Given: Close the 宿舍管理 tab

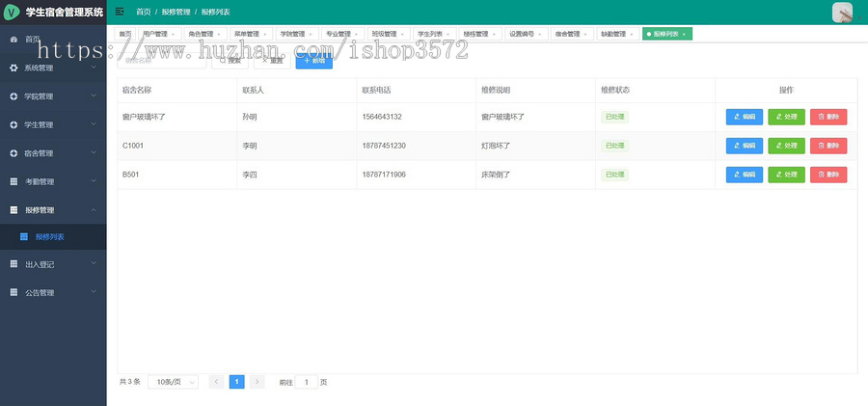Looking at the screenshot, I should [x=585, y=35].
